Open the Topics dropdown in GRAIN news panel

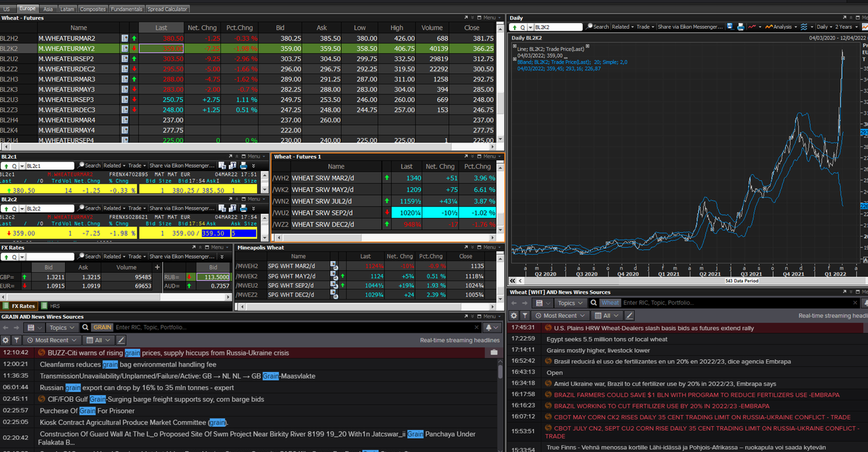pos(62,327)
